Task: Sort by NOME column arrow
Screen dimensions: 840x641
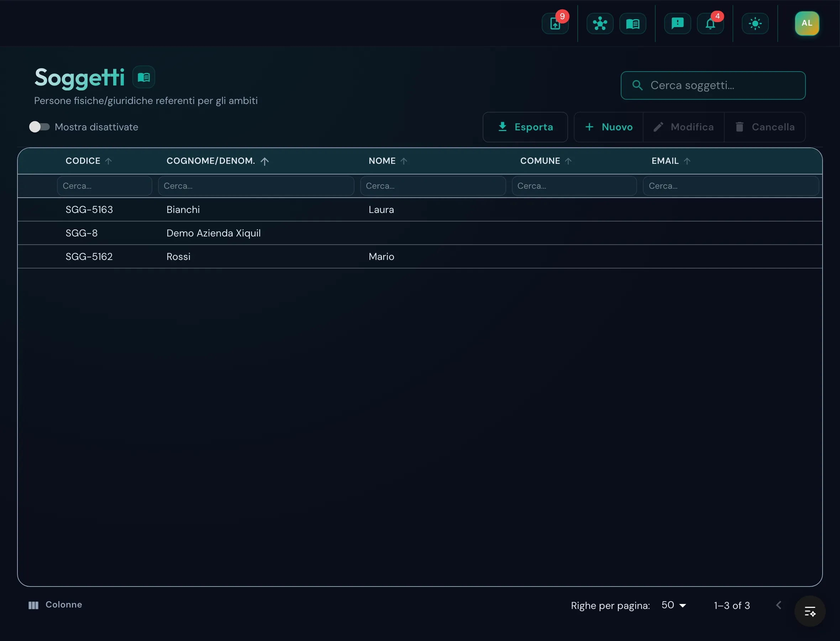Action: [x=404, y=161]
